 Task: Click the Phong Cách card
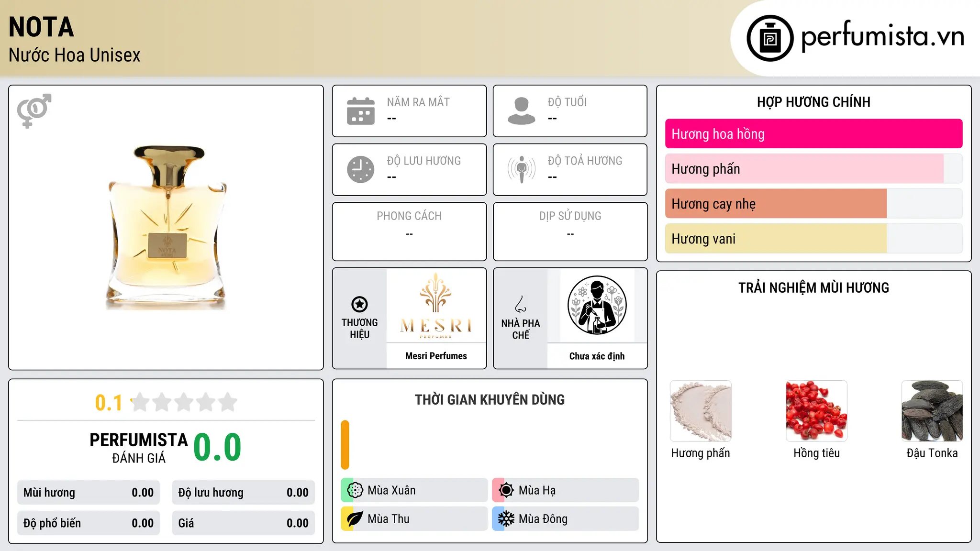point(409,231)
